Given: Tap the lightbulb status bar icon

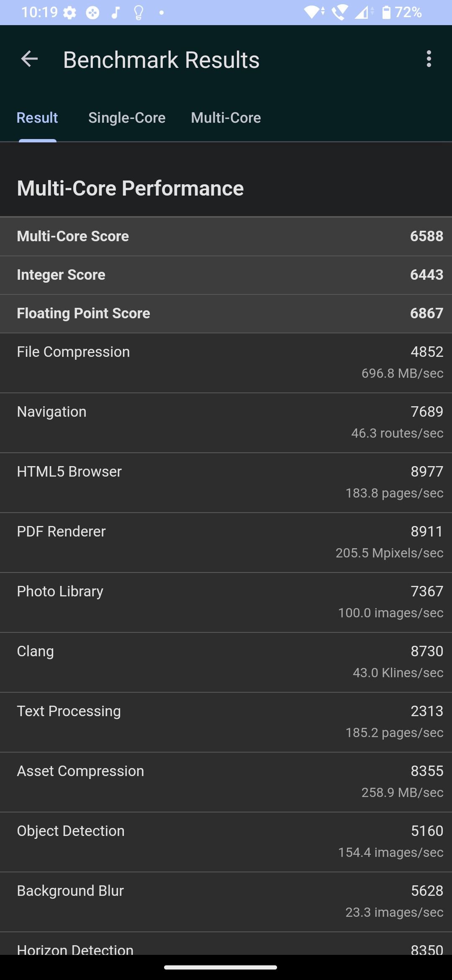Looking at the screenshot, I should click(139, 13).
